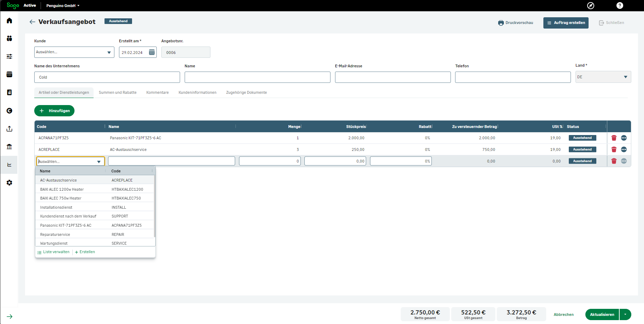
Task: Switch to the Summen und Rabatte tab
Action: [118, 92]
